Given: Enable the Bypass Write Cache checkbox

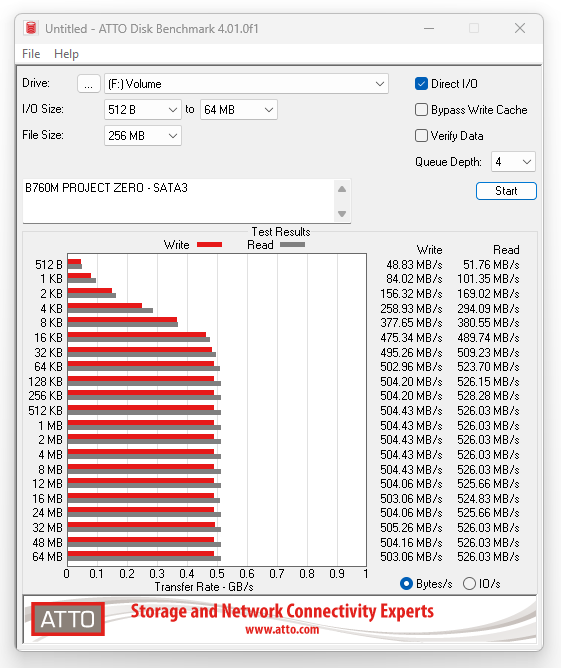Looking at the screenshot, I should point(421,109).
